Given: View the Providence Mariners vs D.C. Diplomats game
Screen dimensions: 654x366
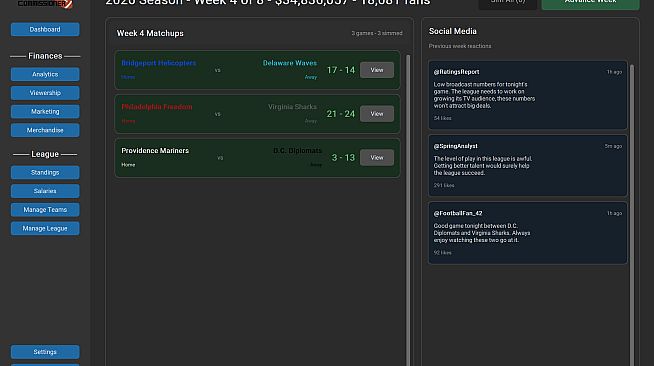Looking at the screenshot, I should point(377,158).
